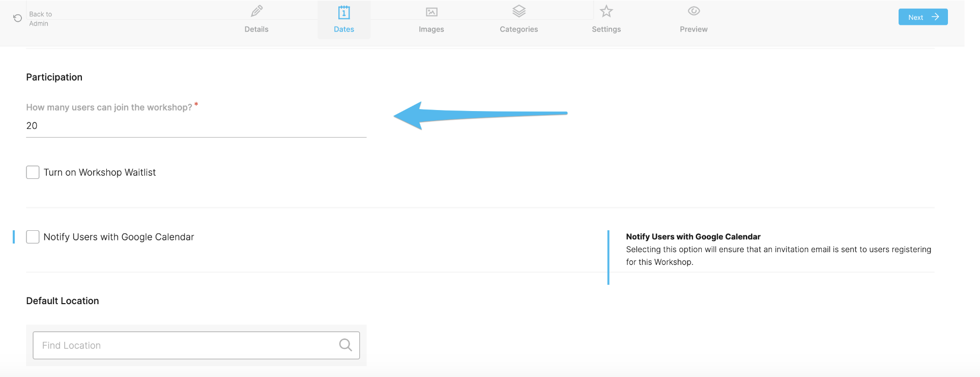
Task: Click the Participation section heading
Action: pyautogui.click(x=54, y=77)
